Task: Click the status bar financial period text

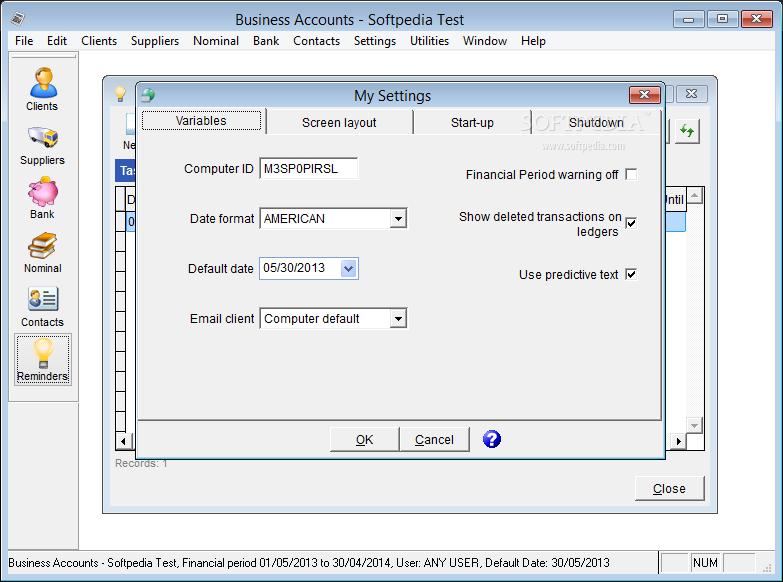Action: [309, 563]
